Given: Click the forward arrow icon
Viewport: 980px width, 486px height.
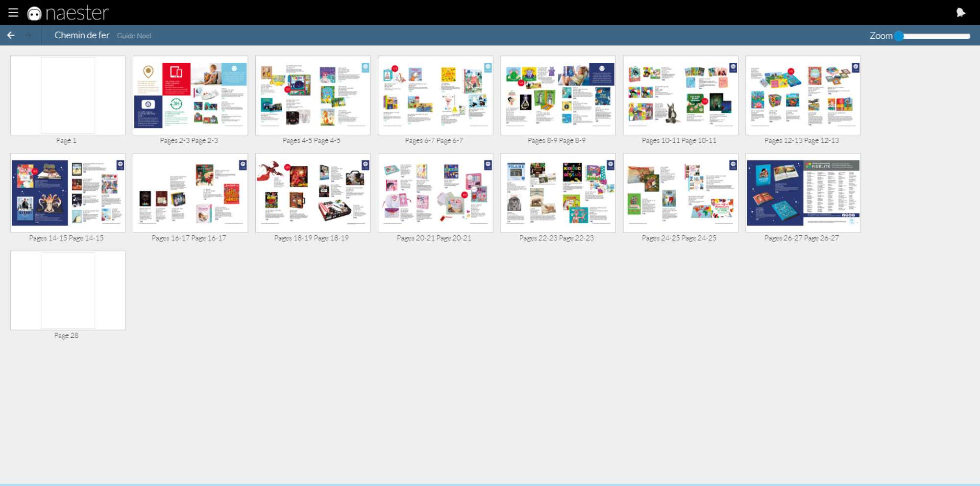Looking at the screenshot, I should (28, 35).
